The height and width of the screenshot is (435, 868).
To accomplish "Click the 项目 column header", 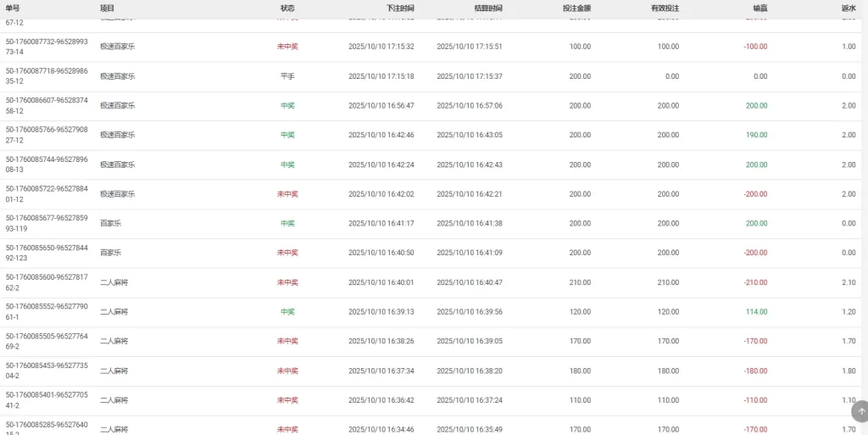I will point(108,8).
